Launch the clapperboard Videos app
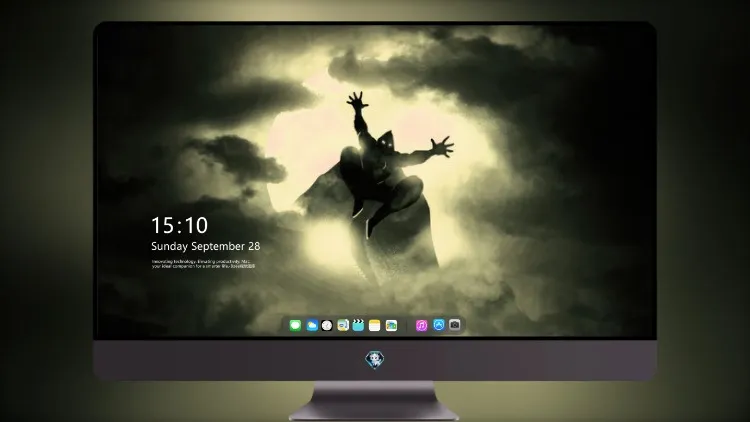 tap(358, 325)
